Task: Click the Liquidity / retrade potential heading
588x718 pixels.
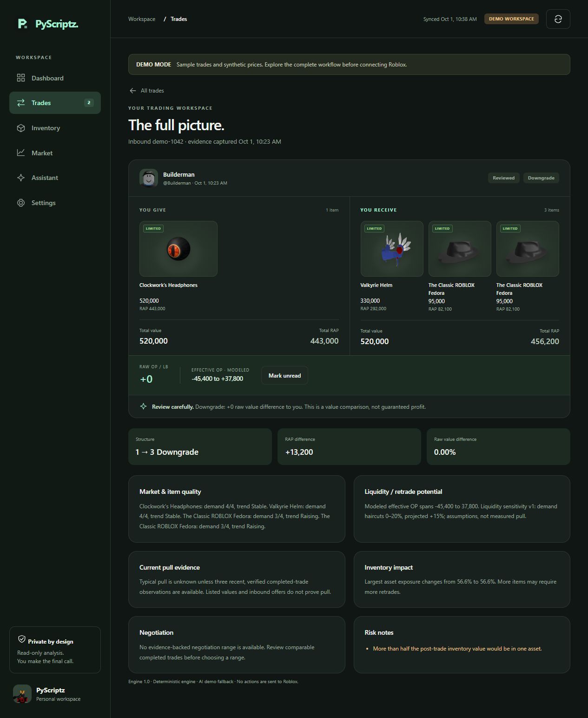Action: pos(403,492)
